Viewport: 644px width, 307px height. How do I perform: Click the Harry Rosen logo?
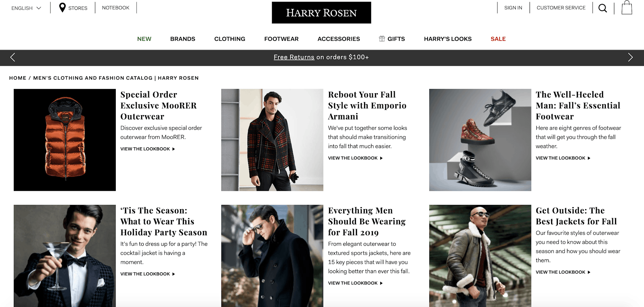click(x=321, y=13)
